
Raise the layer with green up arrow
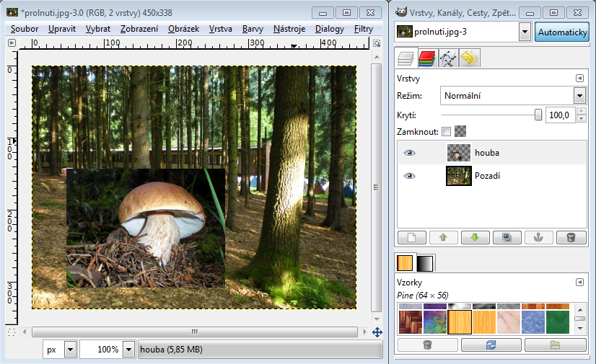point(443,238)
